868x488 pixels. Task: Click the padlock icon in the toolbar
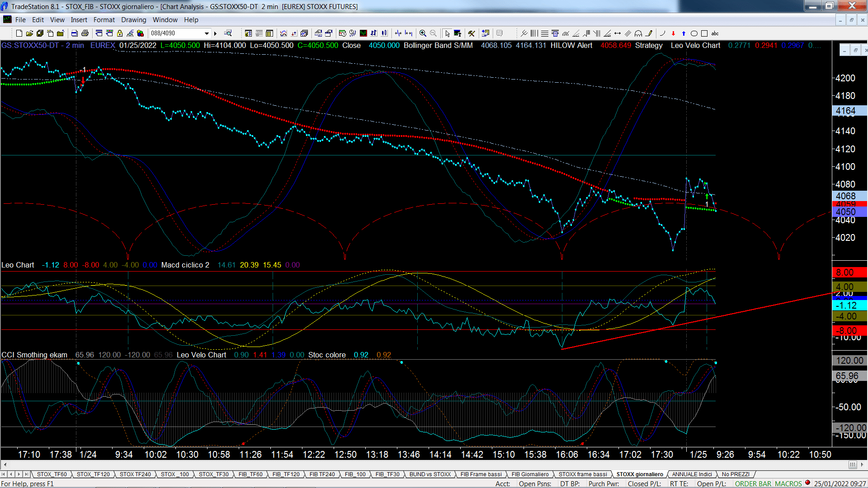[x=120, y=33]
